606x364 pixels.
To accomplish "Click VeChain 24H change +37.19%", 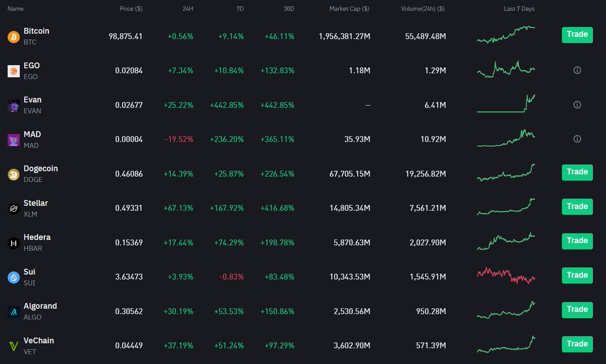I will [178, 345].
